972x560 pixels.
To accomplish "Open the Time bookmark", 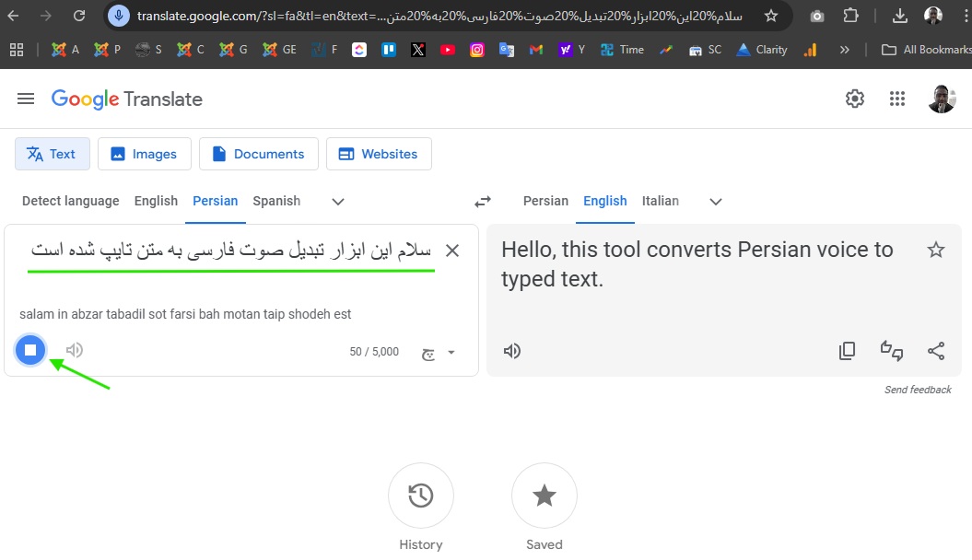I will (623, 50).
